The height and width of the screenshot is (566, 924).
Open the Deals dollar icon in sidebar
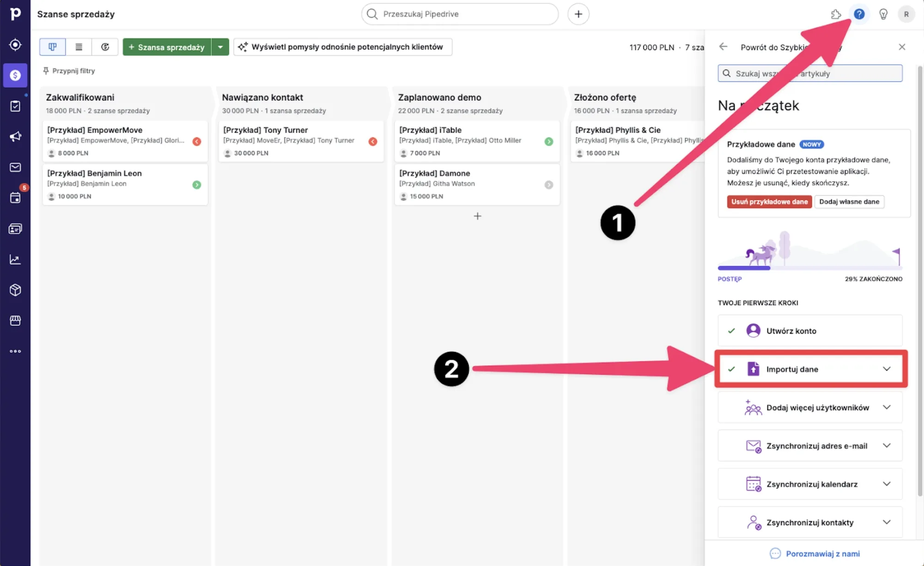coord(15,75)
